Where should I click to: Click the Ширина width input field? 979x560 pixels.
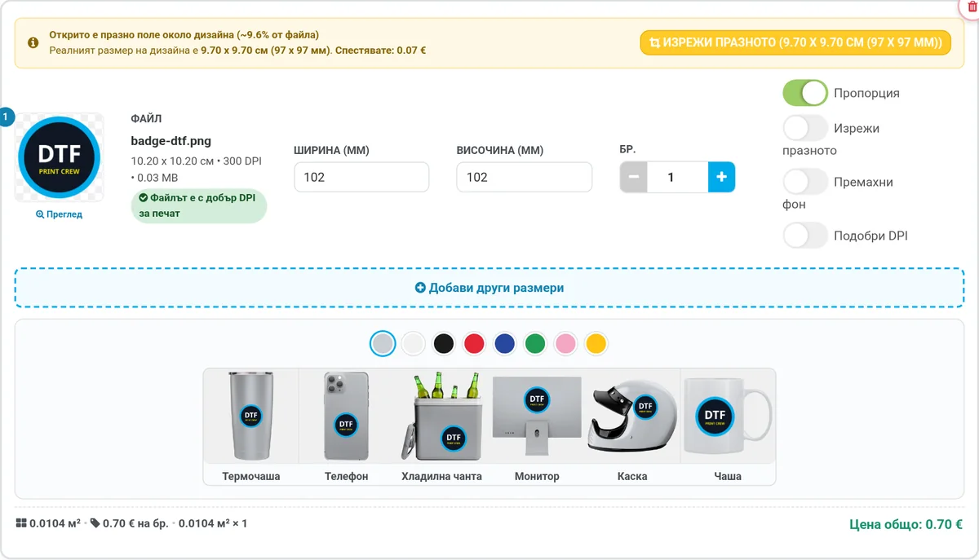(361, 177)
